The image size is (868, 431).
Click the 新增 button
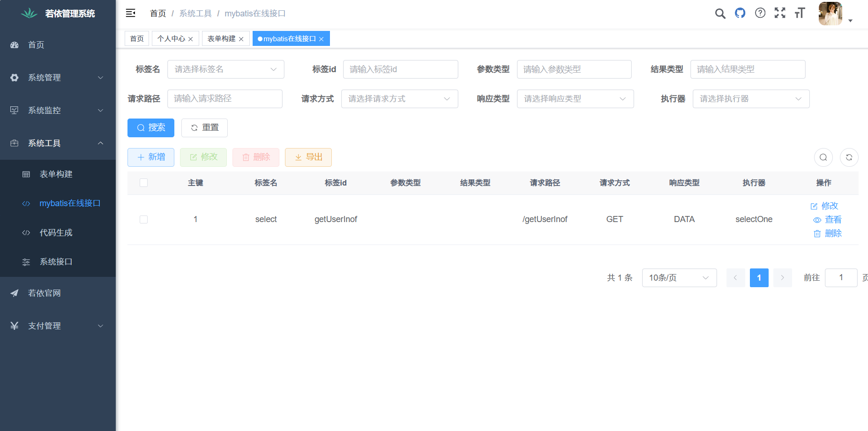point(151,157)
